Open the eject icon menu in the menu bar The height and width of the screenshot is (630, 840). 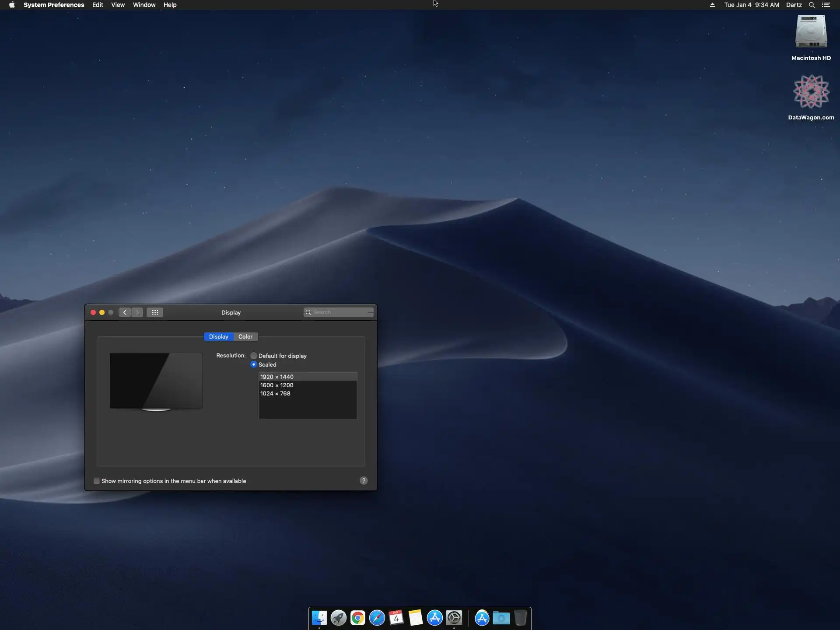click(712, 5)
